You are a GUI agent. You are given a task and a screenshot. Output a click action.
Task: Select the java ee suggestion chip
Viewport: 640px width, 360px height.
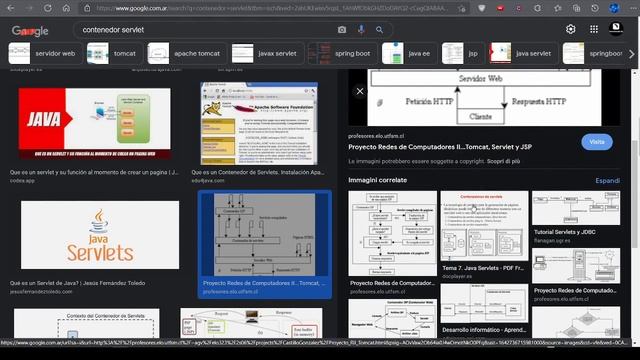pos(408,53)
